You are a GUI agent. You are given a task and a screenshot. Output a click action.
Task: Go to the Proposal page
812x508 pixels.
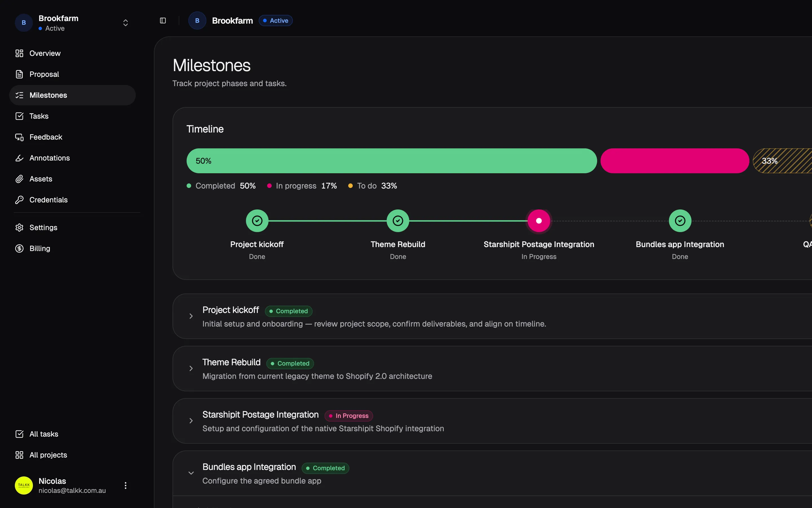pos(72,74)
